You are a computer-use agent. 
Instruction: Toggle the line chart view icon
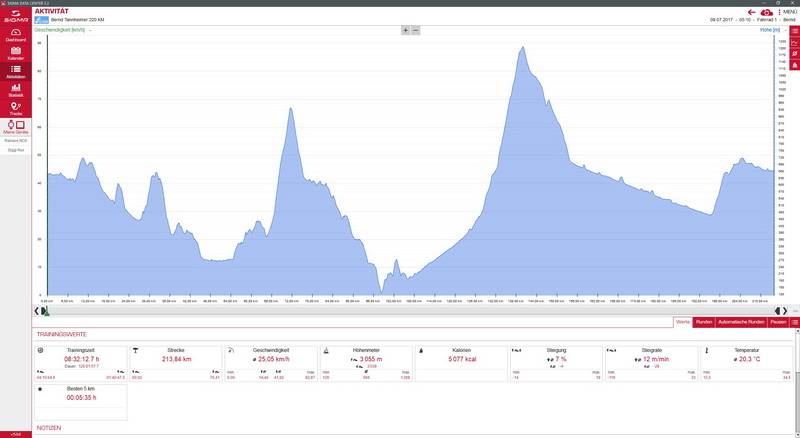click(795, 43)
